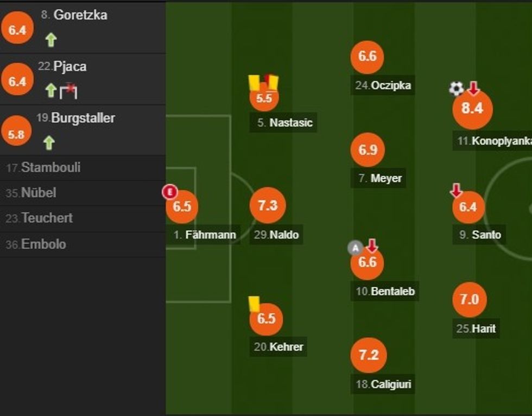The height and width of the screenshot is (416, 532).
Task: Click the red substituted-off arrow above Santo
Action: 456,190
